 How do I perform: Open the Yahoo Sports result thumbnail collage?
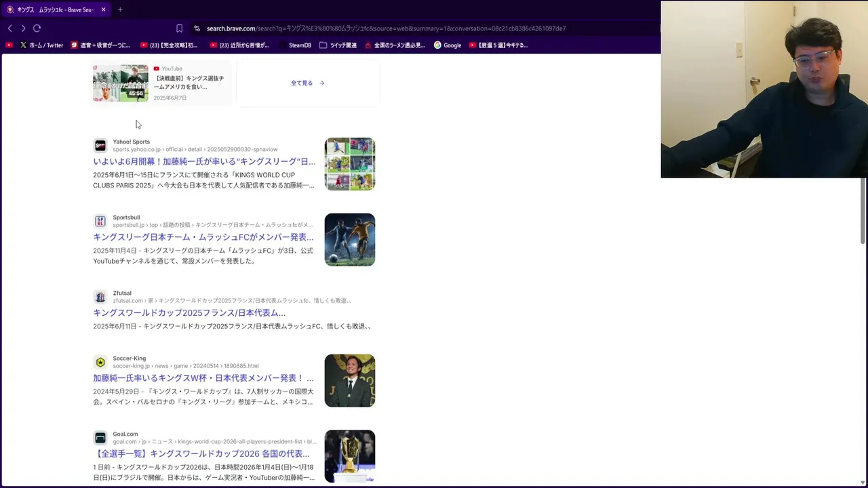(x=350, y=164)
